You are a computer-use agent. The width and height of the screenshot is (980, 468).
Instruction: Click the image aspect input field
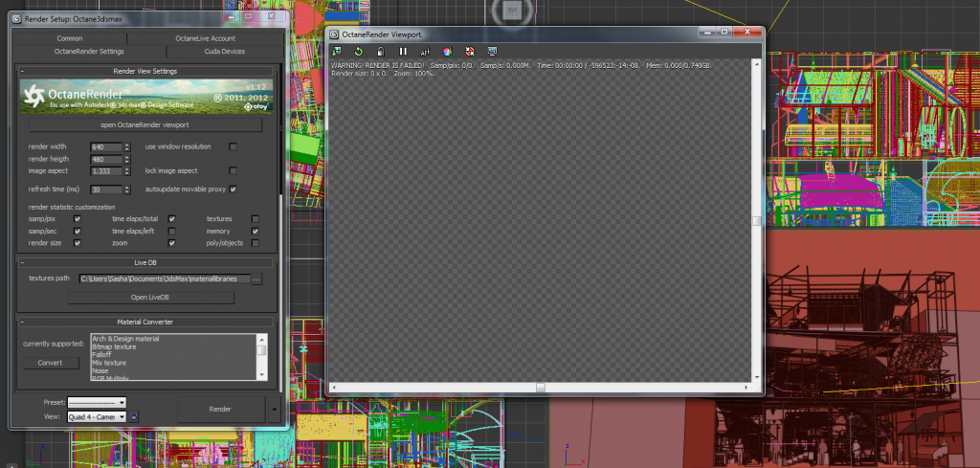click(x=106, y=171)
